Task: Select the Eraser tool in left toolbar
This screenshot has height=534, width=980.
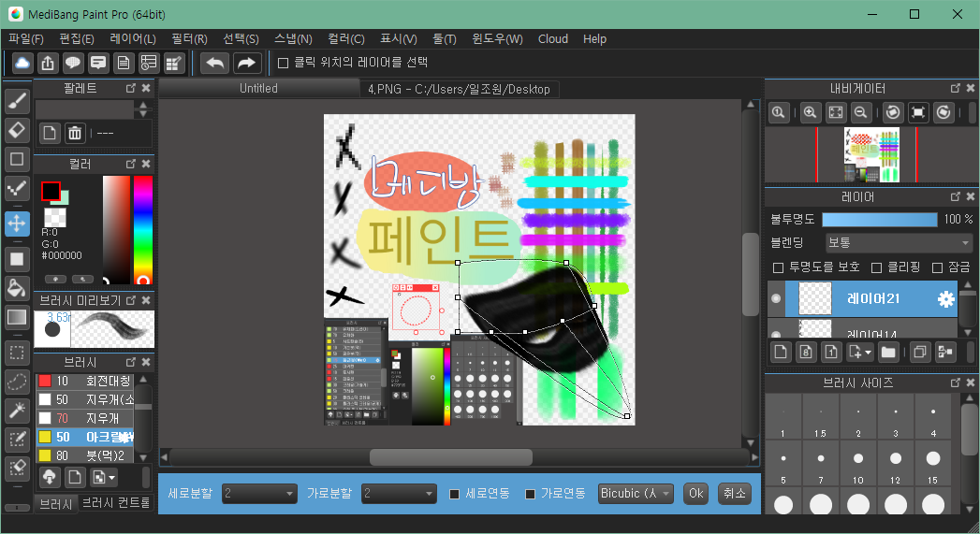Action: [x=17, y=130]
